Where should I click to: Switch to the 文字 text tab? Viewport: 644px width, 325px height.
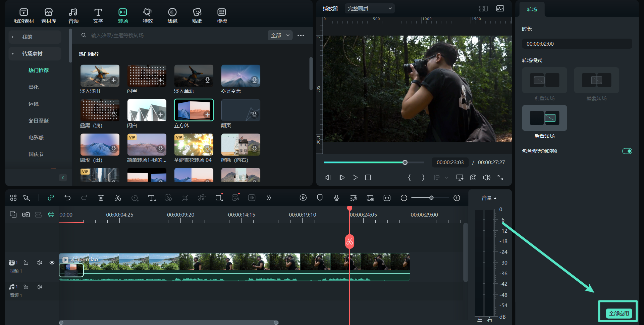click(x=98, y=16)
